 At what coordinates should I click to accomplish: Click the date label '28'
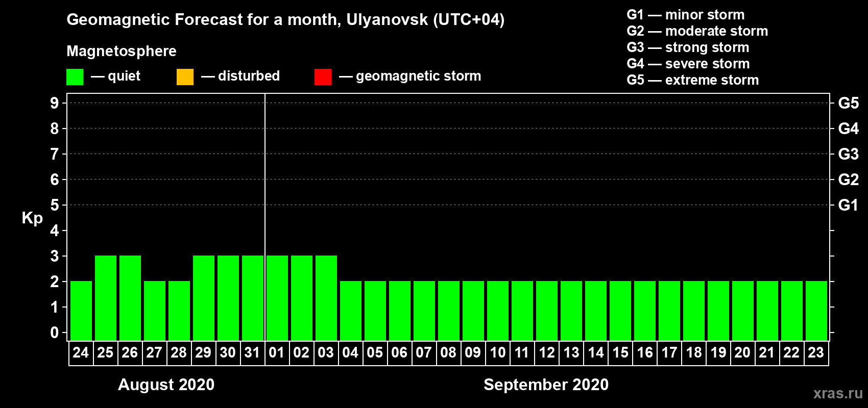pos(179,352)
